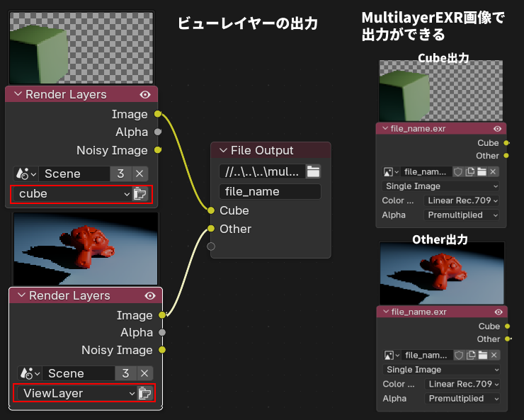Open folder browser in File Output node

point(313,171)
